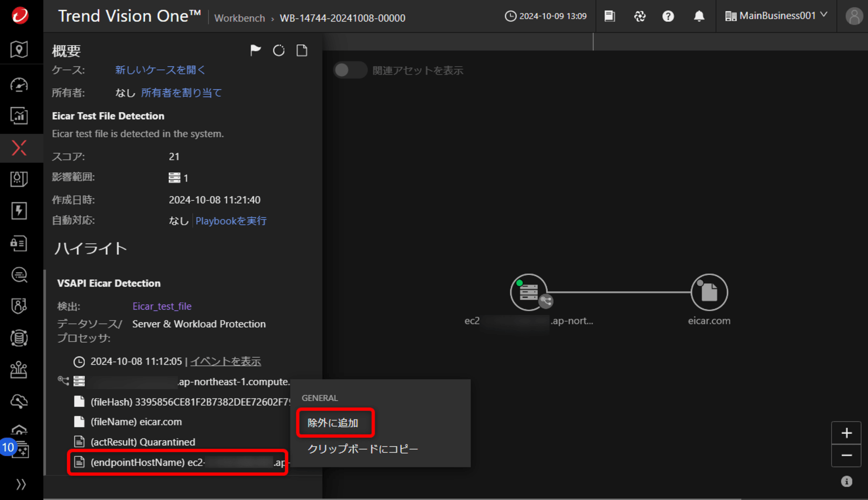The height and width of the screenshot is (500, 868).
Task: Click the 2024-10-09 13:09 clock display
Action: pyautogui.click(x=546, y=16)
